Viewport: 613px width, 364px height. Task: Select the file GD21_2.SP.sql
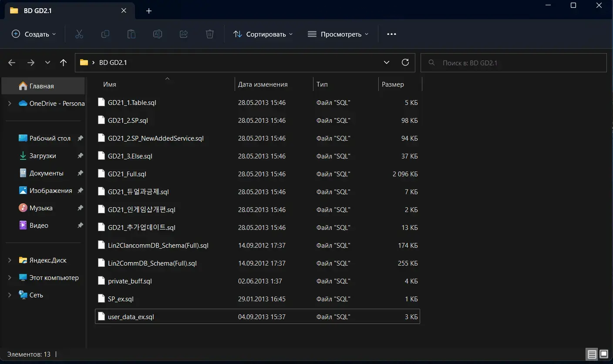coord(257,120)
